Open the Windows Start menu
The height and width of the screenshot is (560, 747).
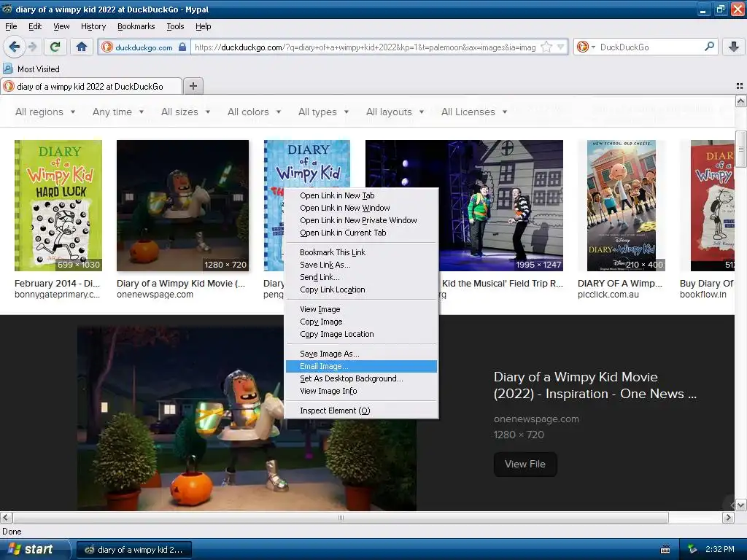35,550
